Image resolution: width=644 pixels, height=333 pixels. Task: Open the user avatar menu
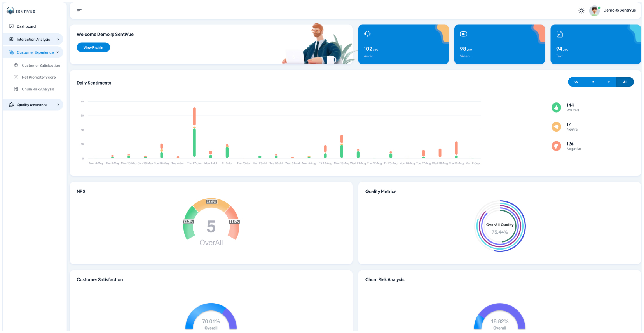tap(594, 10)
